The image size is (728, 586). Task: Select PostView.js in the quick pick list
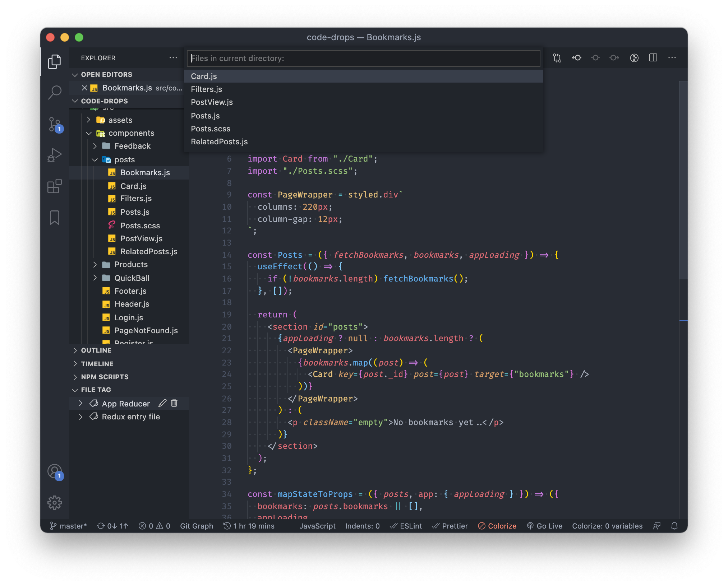(x=212, y=102)
